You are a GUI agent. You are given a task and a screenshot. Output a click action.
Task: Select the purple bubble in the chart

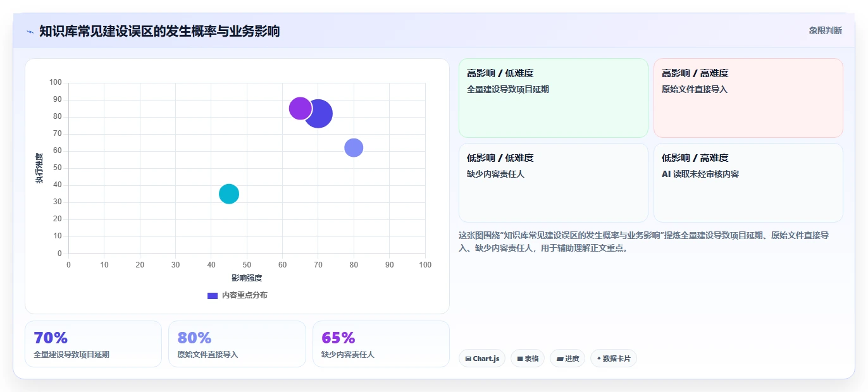click(301, 108)
